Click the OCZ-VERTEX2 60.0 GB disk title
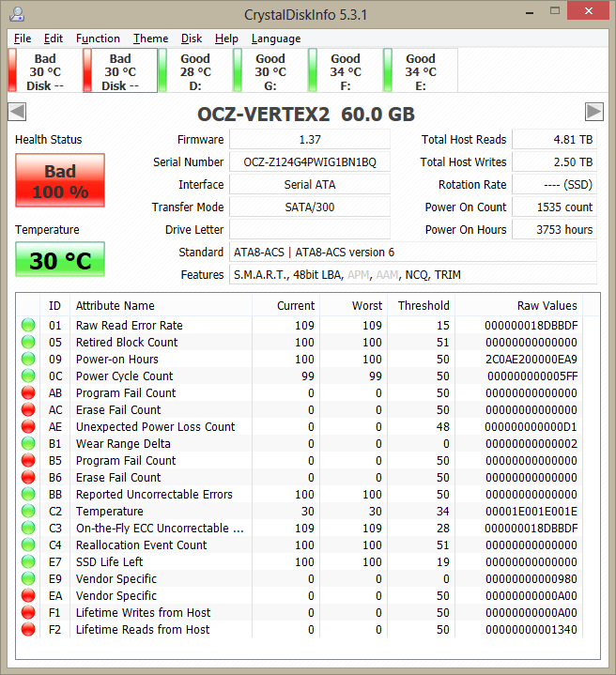The height and width of the screenshot is (675, 616). pos(306,115)
